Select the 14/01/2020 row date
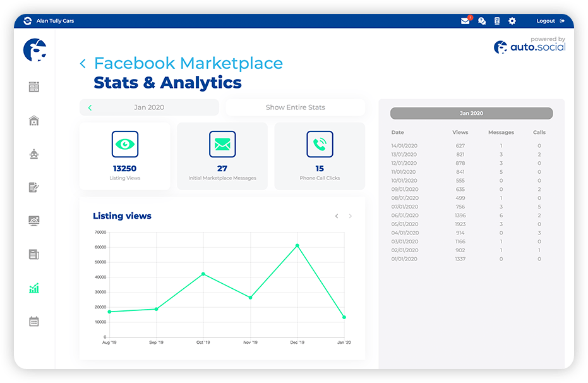This screenshot has width=588, height=383. (x=404, y=146)
